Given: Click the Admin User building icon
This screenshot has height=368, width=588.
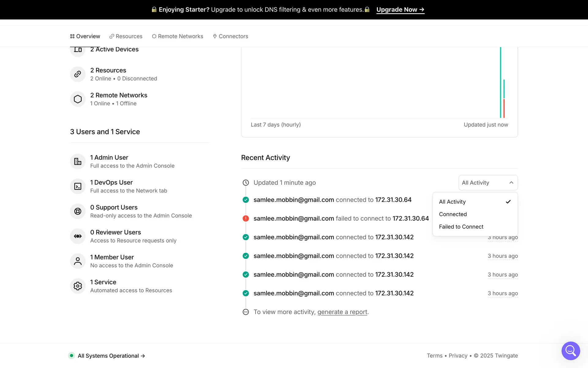Looking at the screenshot, I should click(78, 161).
